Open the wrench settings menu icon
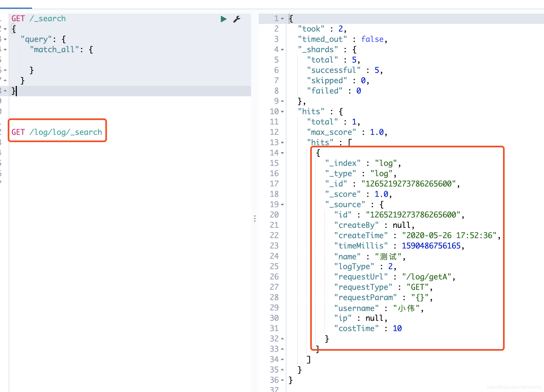This screenshot has width=544, height=392. tap(237, 19)
